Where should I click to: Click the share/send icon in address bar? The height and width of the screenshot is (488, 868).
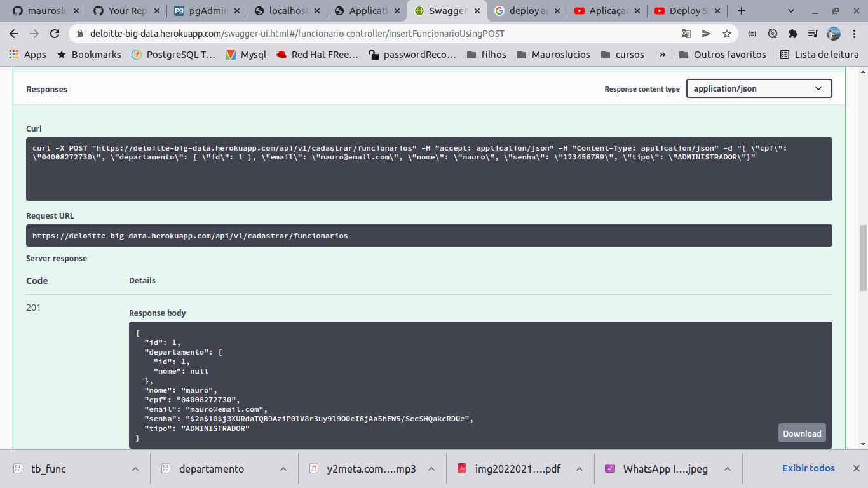[707, 34]
